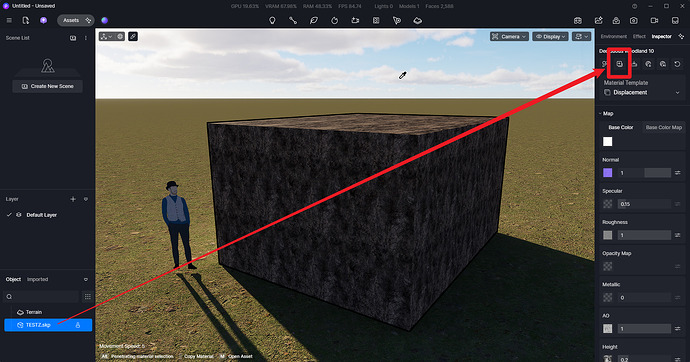Open the hamburger main menu
This screenshot has height=362, width=690.
pos(9,20)
